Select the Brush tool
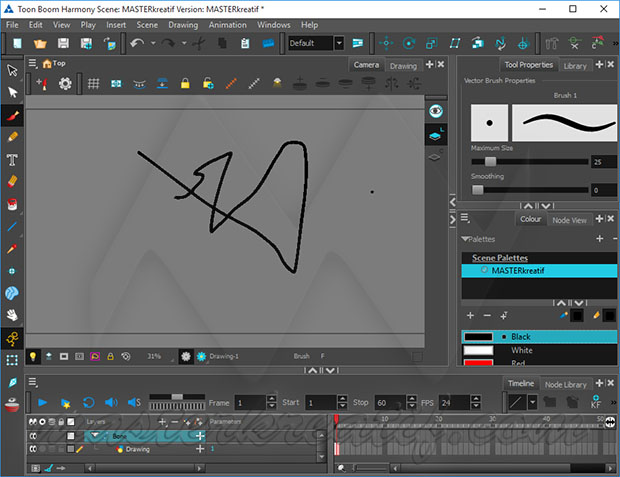Image resolution: width=620 pixels, height=477 pixels. tap(12, 115)
